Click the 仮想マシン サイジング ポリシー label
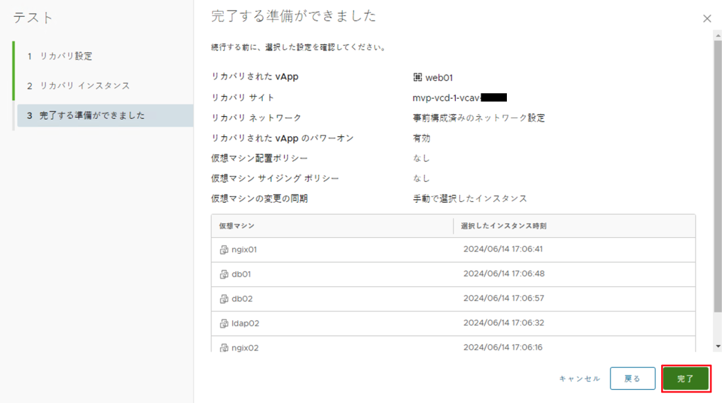Image resolution: width=724 pixels, height=403 pixels. (x=275, y=178)
